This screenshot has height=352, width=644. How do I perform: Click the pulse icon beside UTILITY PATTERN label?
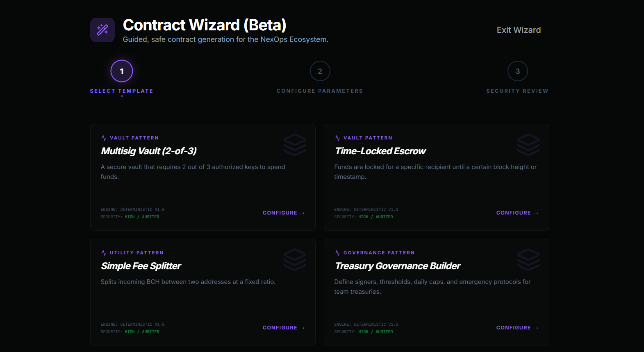pyautogui.click(x=103, y=252)
